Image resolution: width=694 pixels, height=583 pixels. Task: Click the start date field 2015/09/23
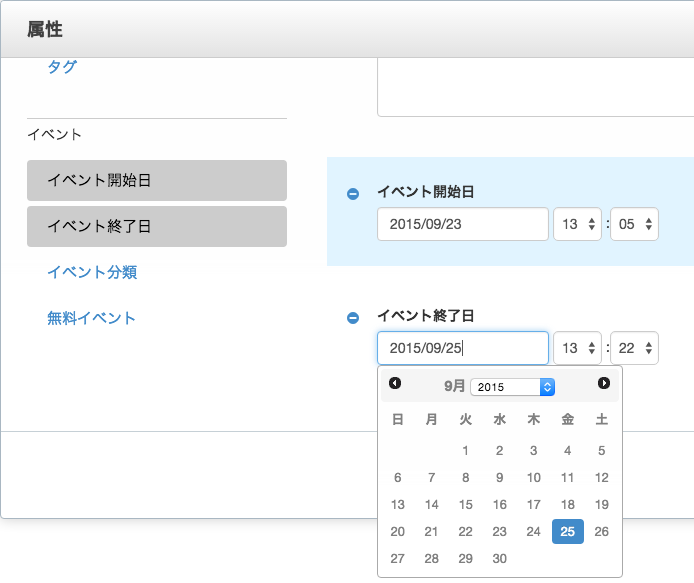463,224
